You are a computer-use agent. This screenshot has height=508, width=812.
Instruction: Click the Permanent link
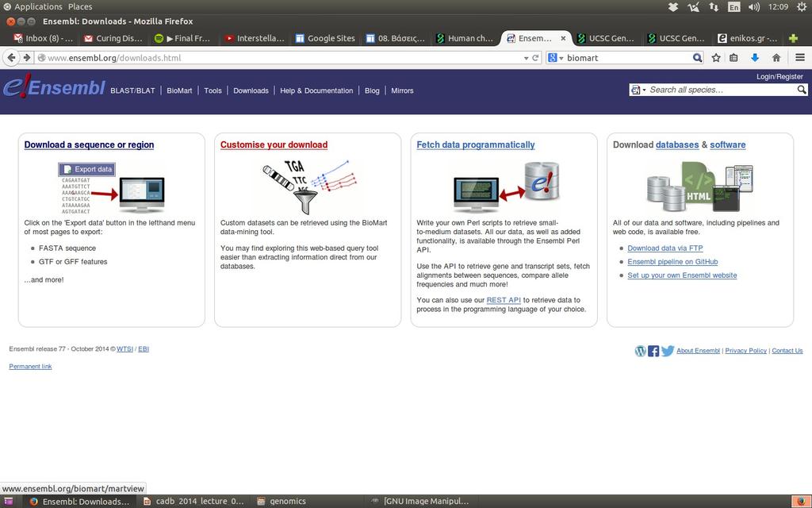(x=31, y=367)
